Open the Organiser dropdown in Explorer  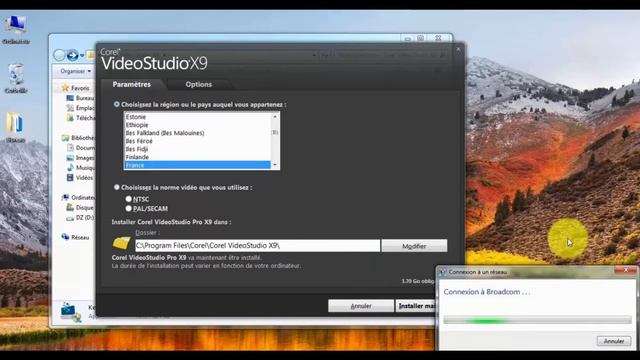(x=76, y=71)
